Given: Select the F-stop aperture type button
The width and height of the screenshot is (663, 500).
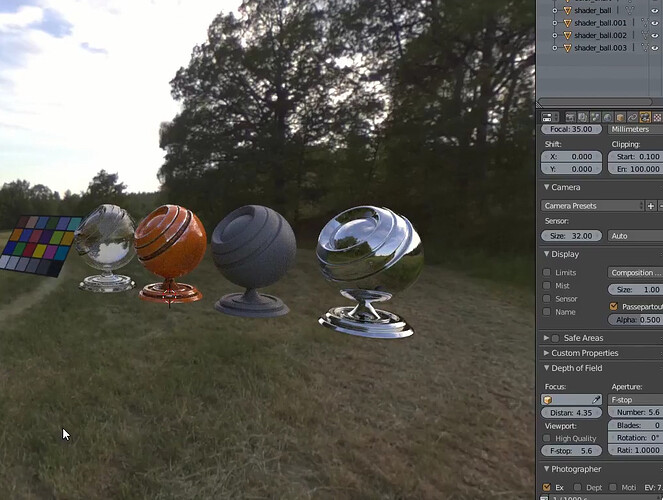Looking at the screenshot, I should 635,399.
